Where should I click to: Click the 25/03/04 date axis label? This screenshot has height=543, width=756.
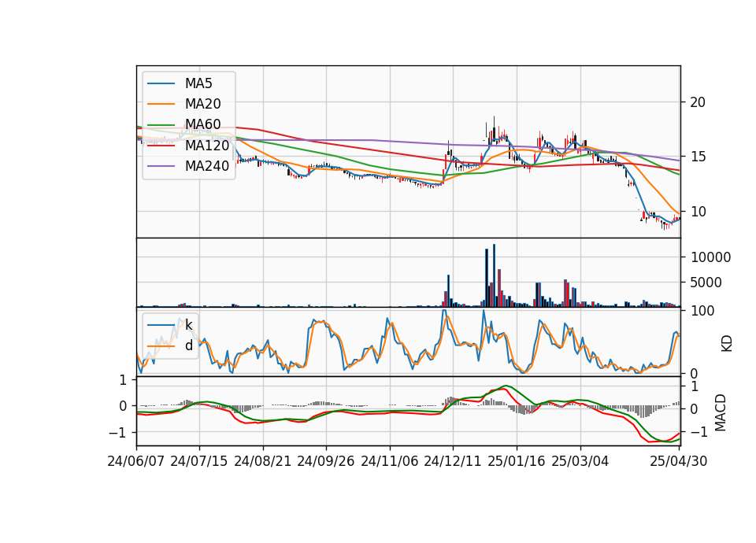coord(580,461)
